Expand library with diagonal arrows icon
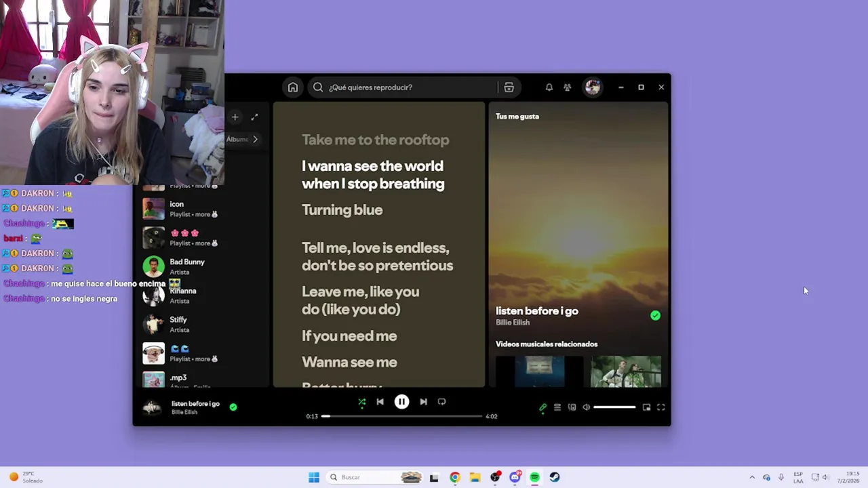 pyautogui.click(x=254, y=117)
